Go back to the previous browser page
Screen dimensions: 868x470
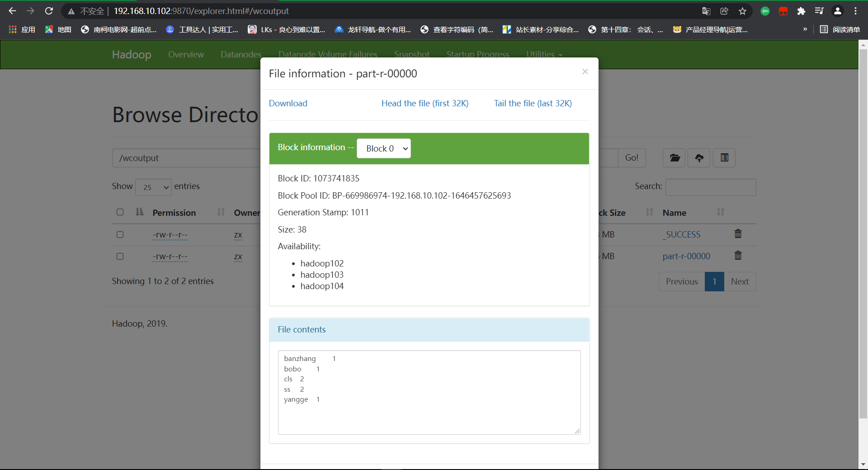12,11
